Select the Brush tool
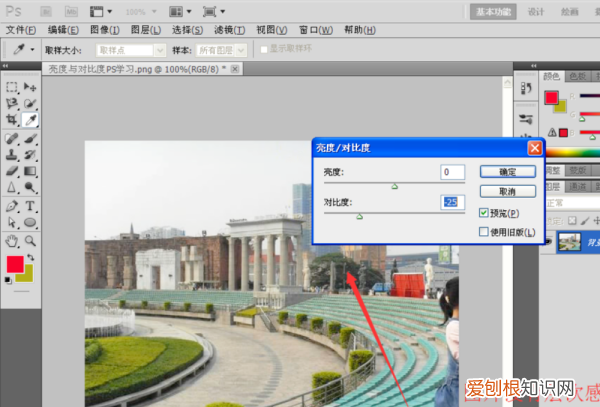 point(30,138)
